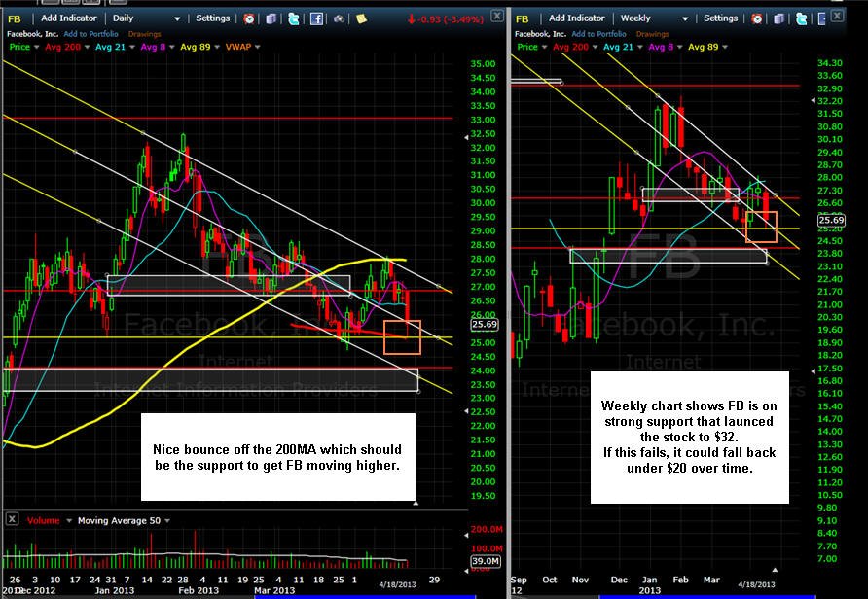868x599 pixels.
Task: Click the 25.69 current price marker on Weekly axis
Action: [831, 220]
